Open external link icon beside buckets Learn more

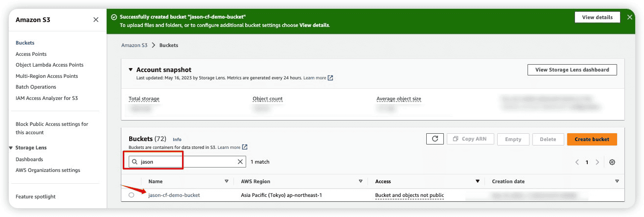click(245, 147)
